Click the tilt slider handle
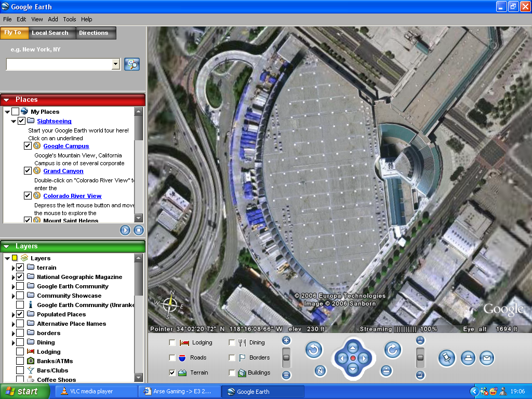 click(420, 357)
